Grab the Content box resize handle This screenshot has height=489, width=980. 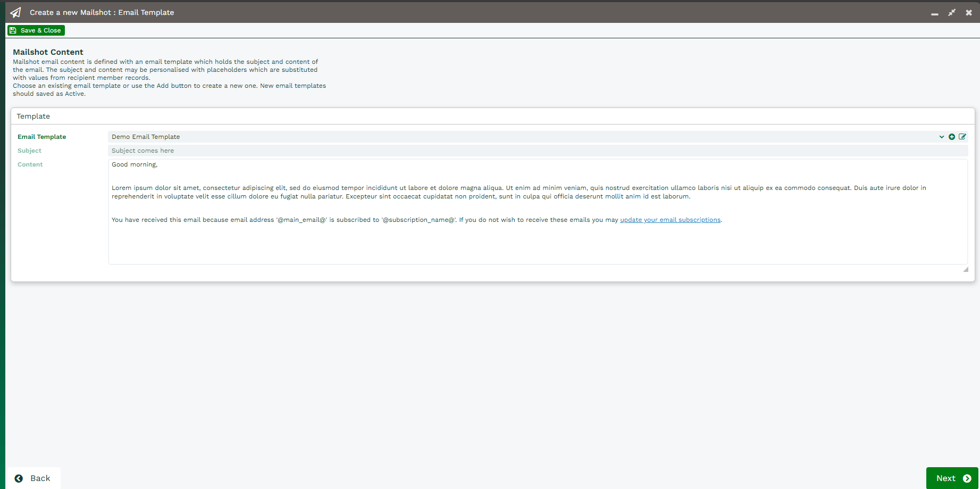[966, 269]
